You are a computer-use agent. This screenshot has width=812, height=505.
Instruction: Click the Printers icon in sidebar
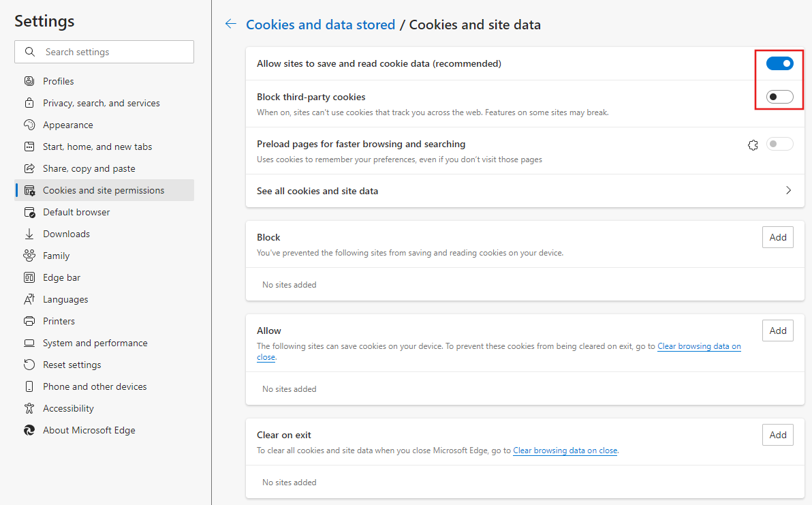[29, 321]
